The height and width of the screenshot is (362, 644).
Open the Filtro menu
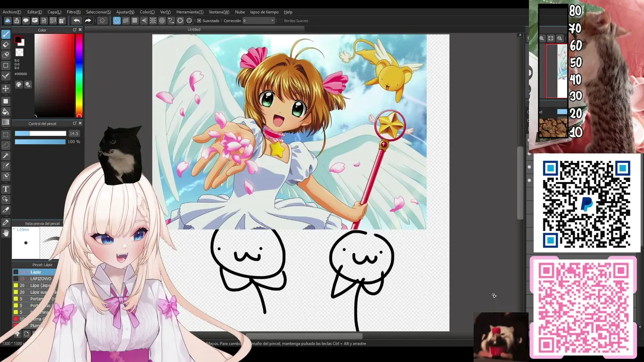pos(73,12)
